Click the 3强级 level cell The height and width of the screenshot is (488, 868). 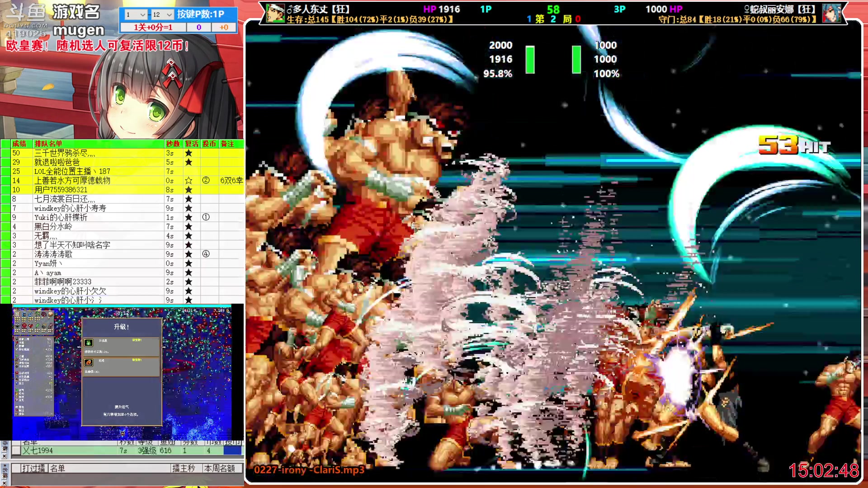pyautogui.click(x=147, y=450)
